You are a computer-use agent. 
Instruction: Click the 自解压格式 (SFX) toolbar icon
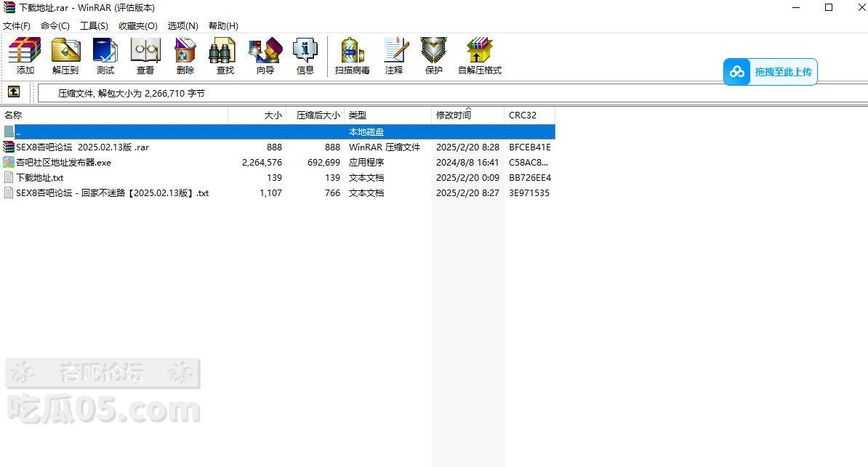(x=479, y=51)
